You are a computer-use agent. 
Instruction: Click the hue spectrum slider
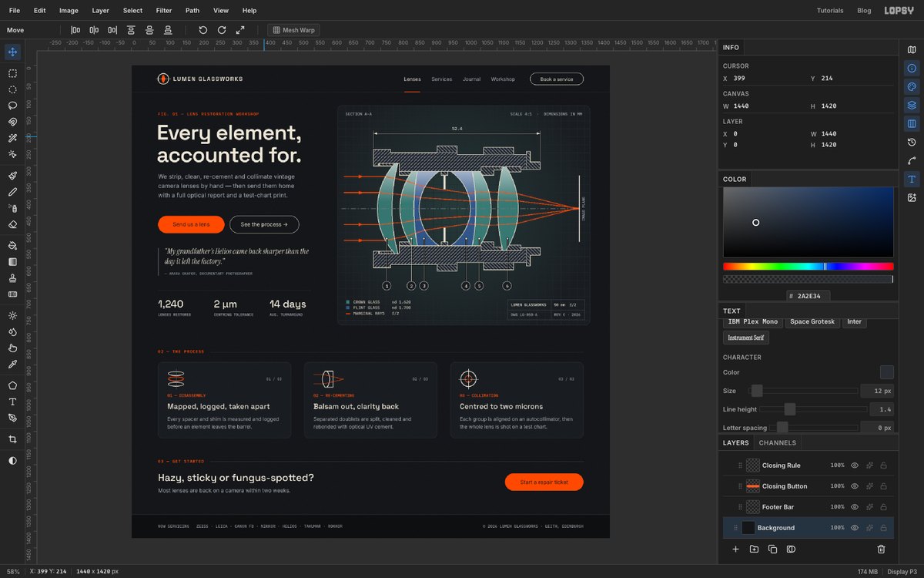(x=808, y=267)
